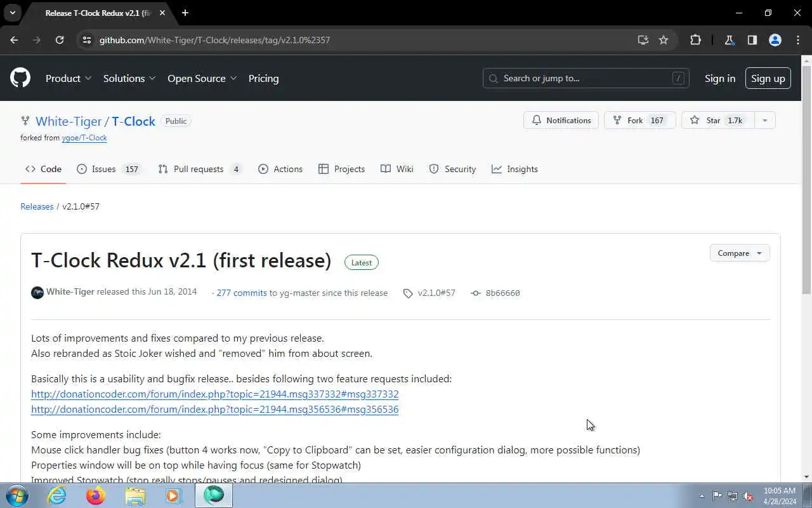
Task: Focus the GitHub search field
Action: tap(586, 78)
